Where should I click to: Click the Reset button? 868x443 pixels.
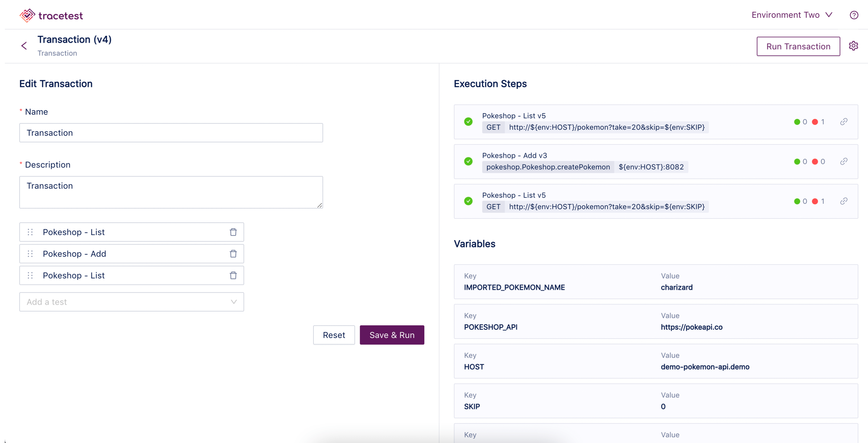(334, 335)
